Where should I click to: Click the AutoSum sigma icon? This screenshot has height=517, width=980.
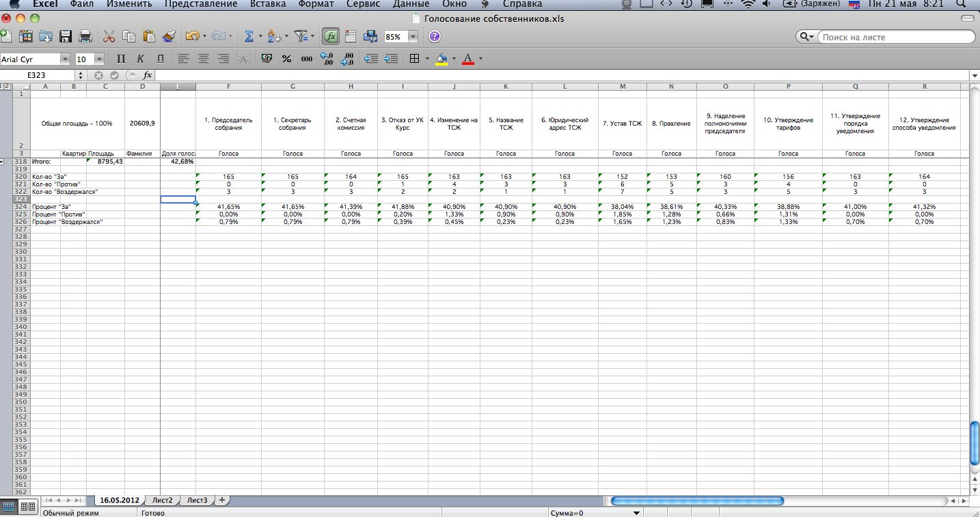tap(249, 36)
